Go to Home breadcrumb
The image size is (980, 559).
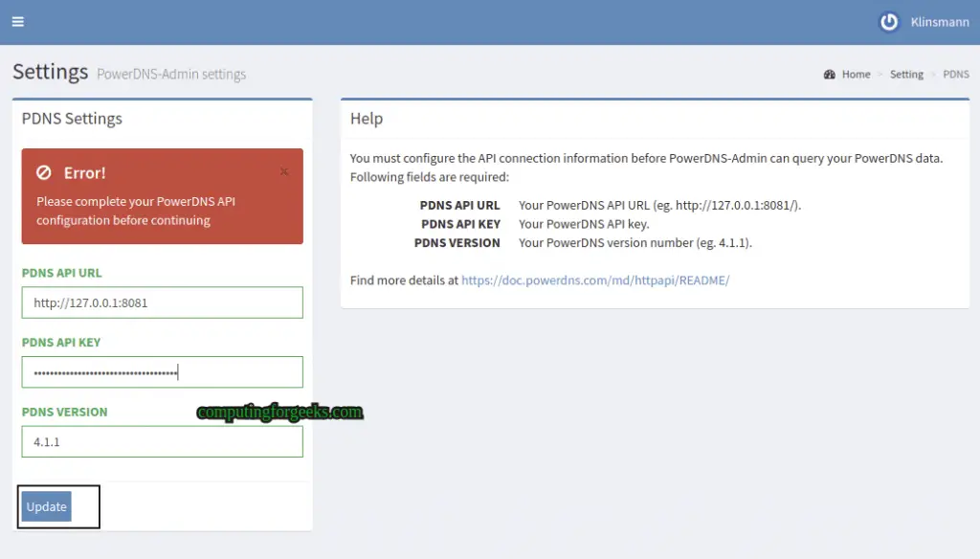(x=856, y=75)
